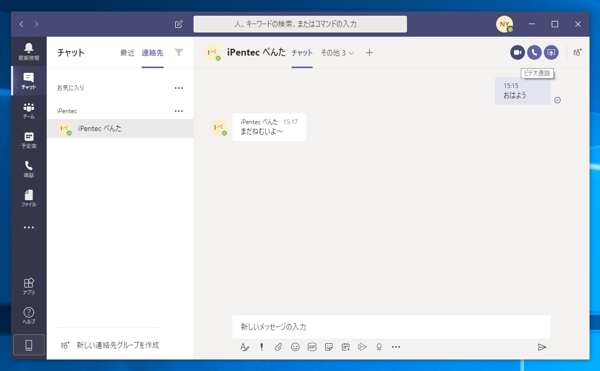
Task: Open more messaging extensions ellipsis
Action: (396, 347)
